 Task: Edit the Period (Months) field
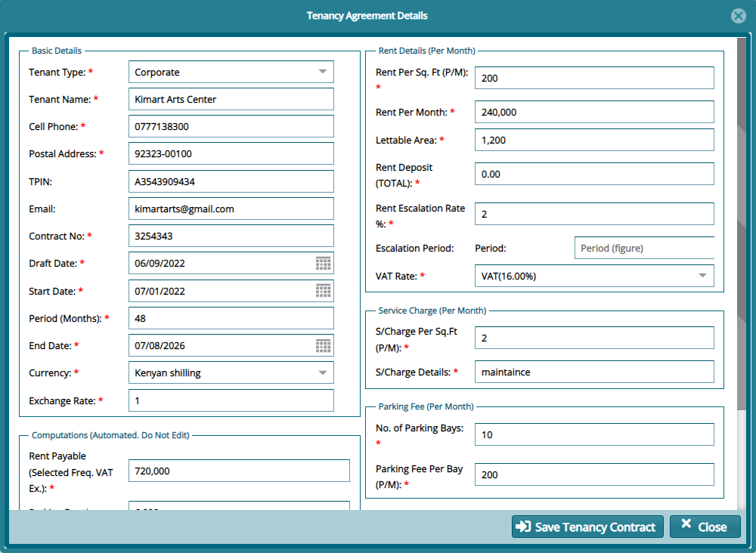click(231, 318)
